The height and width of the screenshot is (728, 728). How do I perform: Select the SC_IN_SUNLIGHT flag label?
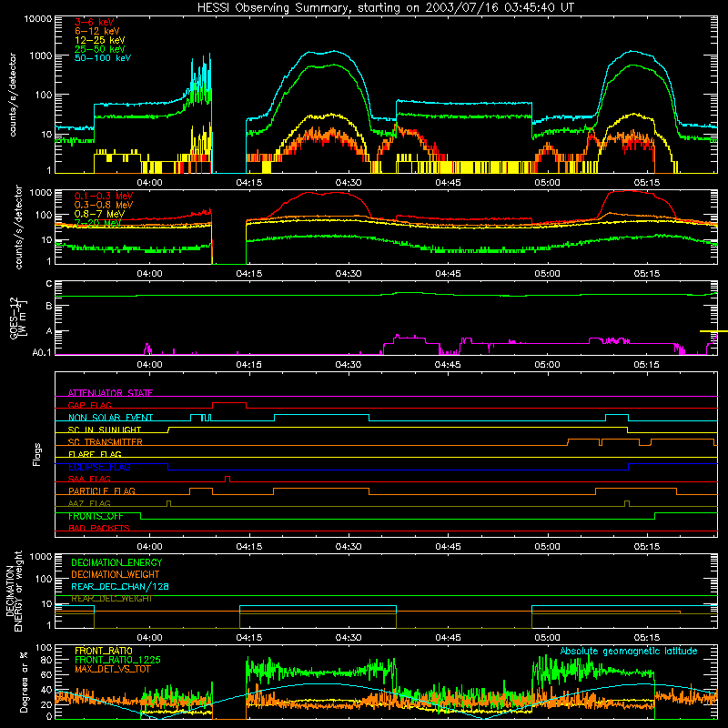click(x=105, y=430)
